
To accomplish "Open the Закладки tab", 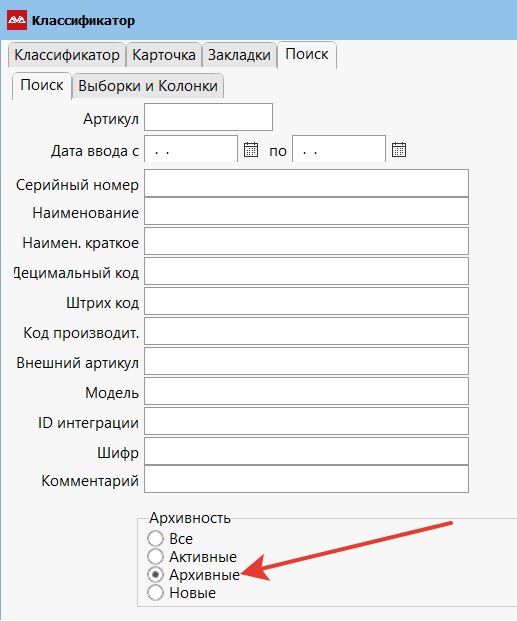I will (239, 55).
